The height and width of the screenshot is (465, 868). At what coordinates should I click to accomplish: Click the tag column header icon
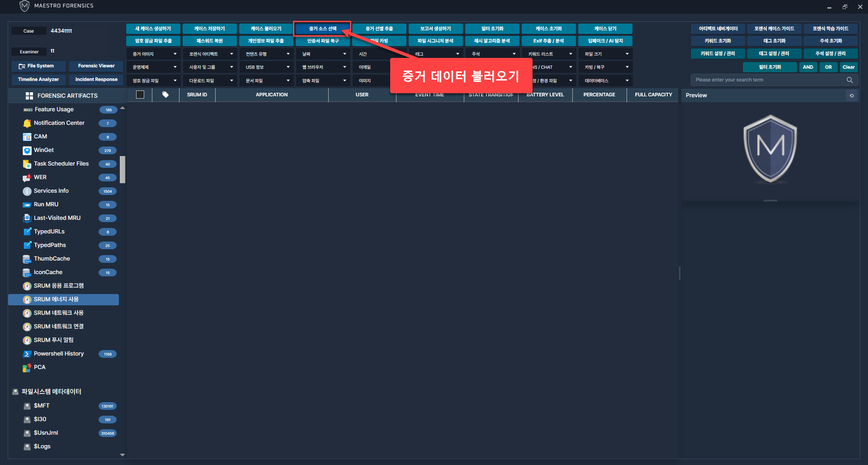[x=165, y=95]
